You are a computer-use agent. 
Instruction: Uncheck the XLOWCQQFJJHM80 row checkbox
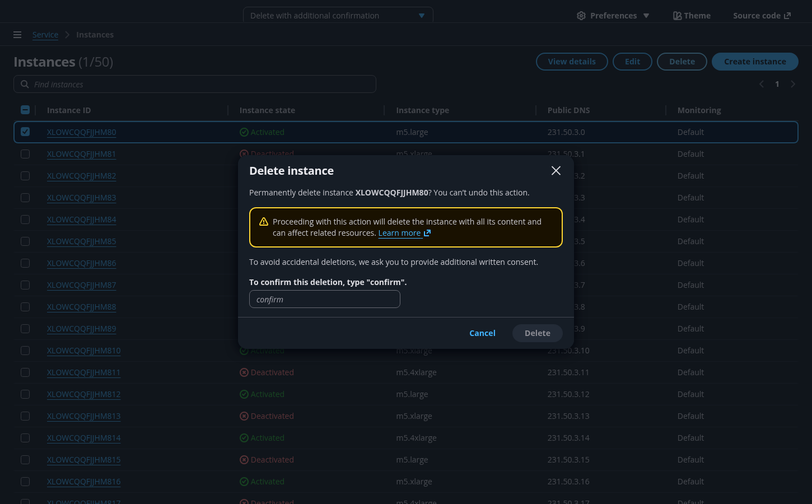(x=25, y=132)
